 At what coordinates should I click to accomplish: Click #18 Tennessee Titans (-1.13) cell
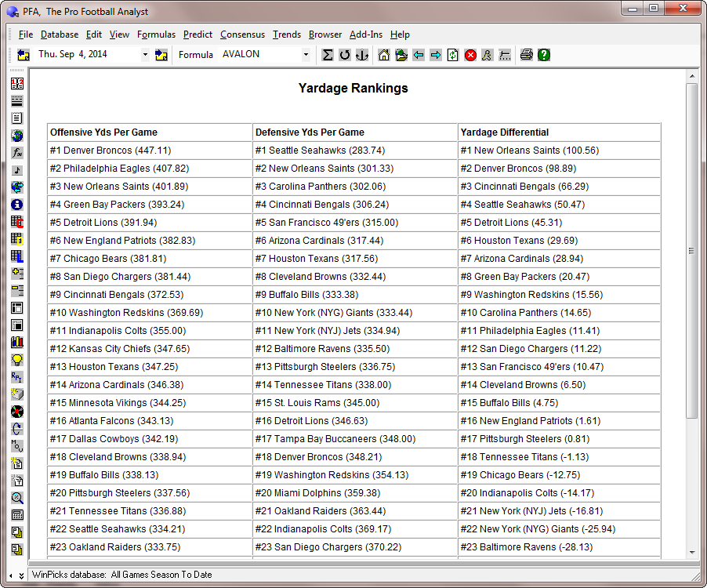pyautogui.click(x=559, y=457)
